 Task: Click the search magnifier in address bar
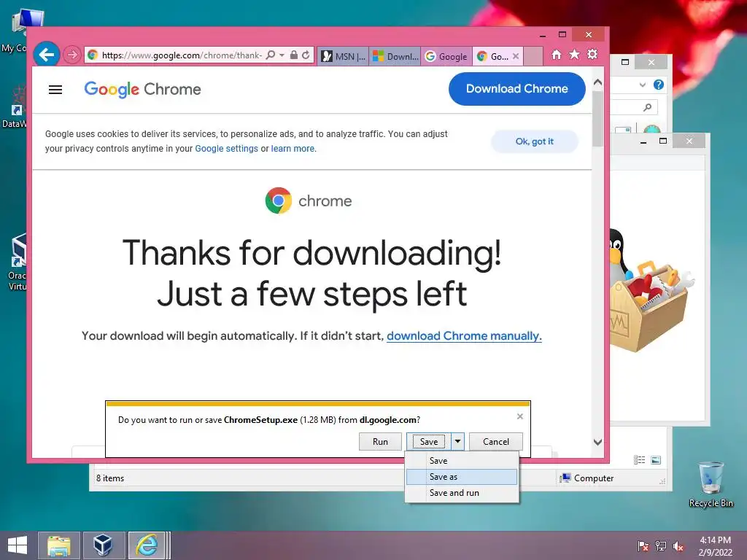pyautogui.click(x=271, y=55)
